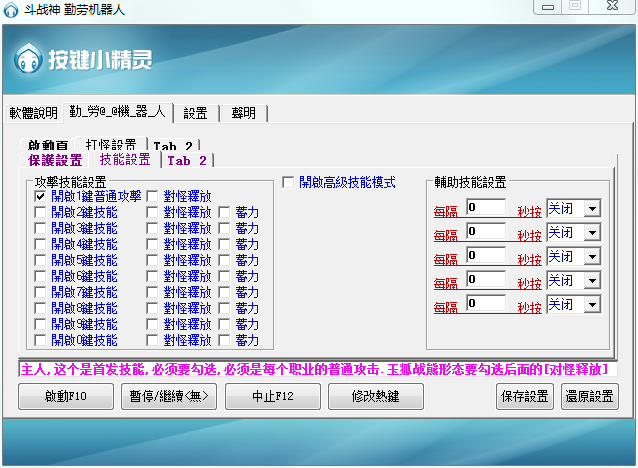Viewport: 638px width, 468px height.
Task: Check 對怪釋放 in the 開啟1鍵普通攻擊 row
Action: pos(153,197)
